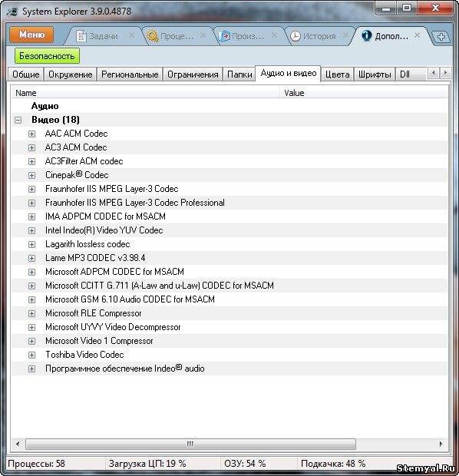Close the История tab
Screen dimensions: 459x476
point(345,35)
